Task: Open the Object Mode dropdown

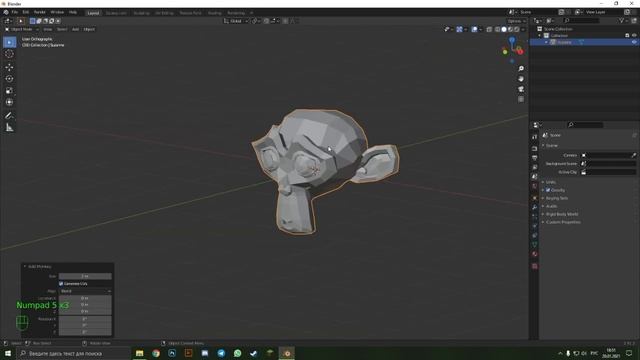Action: (x=22, y=29)
